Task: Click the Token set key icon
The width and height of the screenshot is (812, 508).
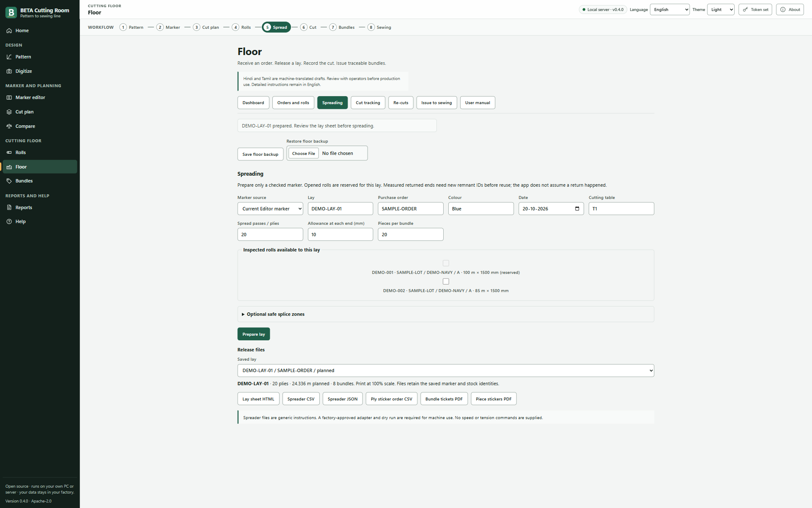Action: pyautogui.click(x=746, y=9)
